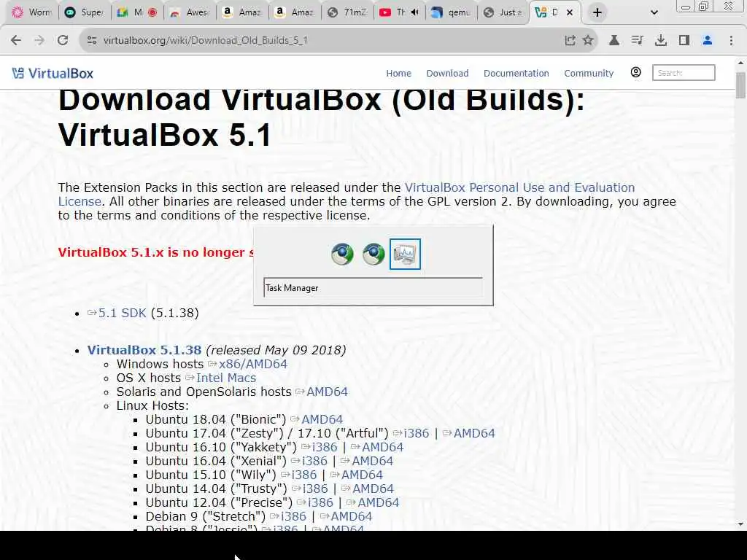
Task: Download Ubuntu 16.10 Yakkety i386
Action: [320, 447]
